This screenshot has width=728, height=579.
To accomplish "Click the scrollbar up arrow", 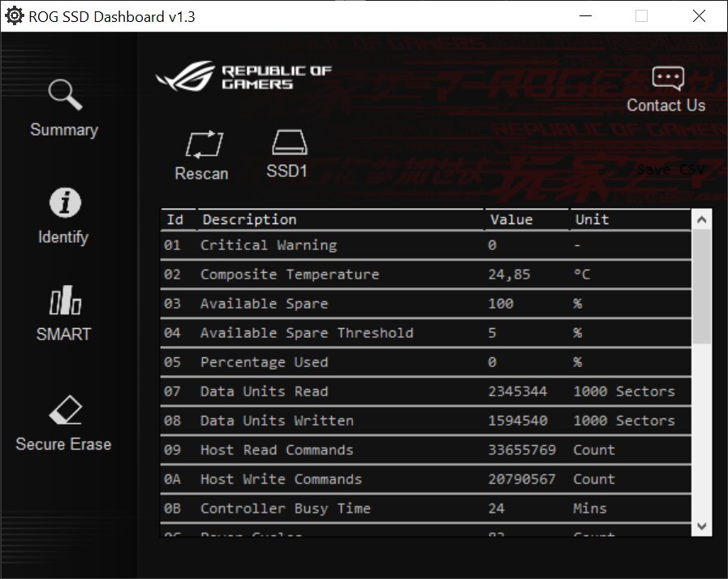I will pos(701,219).
